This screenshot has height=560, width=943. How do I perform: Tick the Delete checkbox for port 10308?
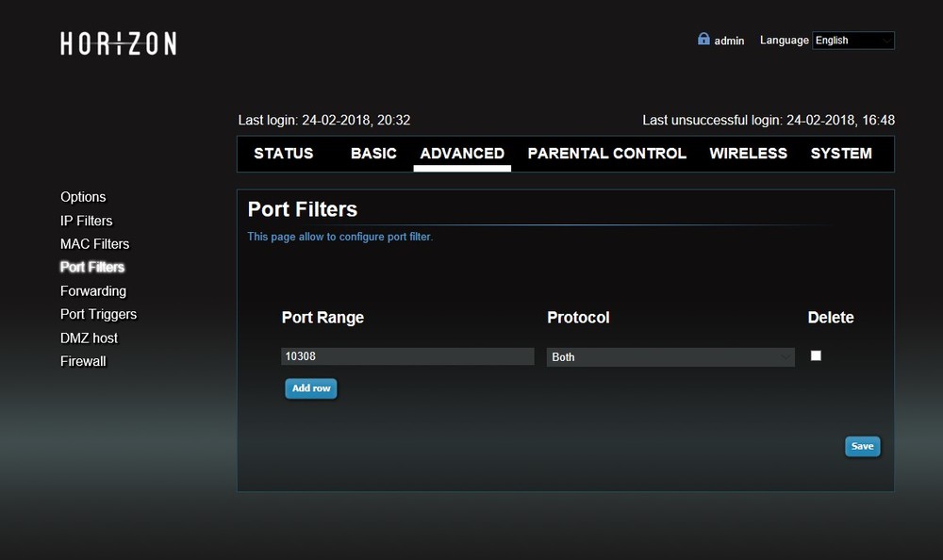coord(816,355)
